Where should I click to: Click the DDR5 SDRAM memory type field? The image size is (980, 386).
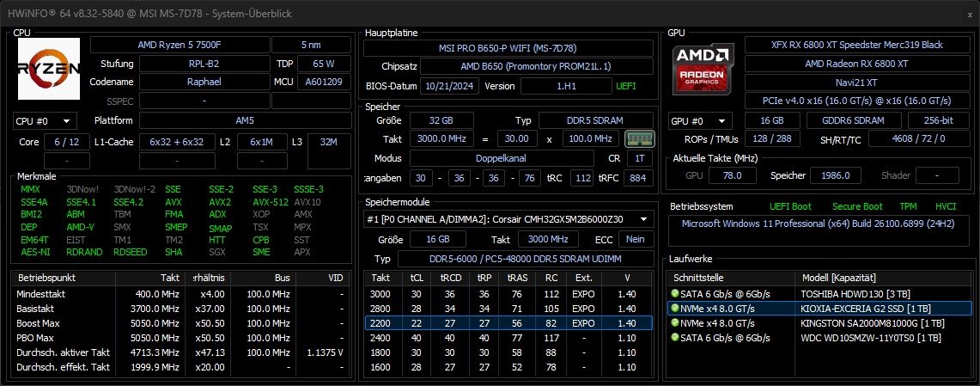[595, 120]
